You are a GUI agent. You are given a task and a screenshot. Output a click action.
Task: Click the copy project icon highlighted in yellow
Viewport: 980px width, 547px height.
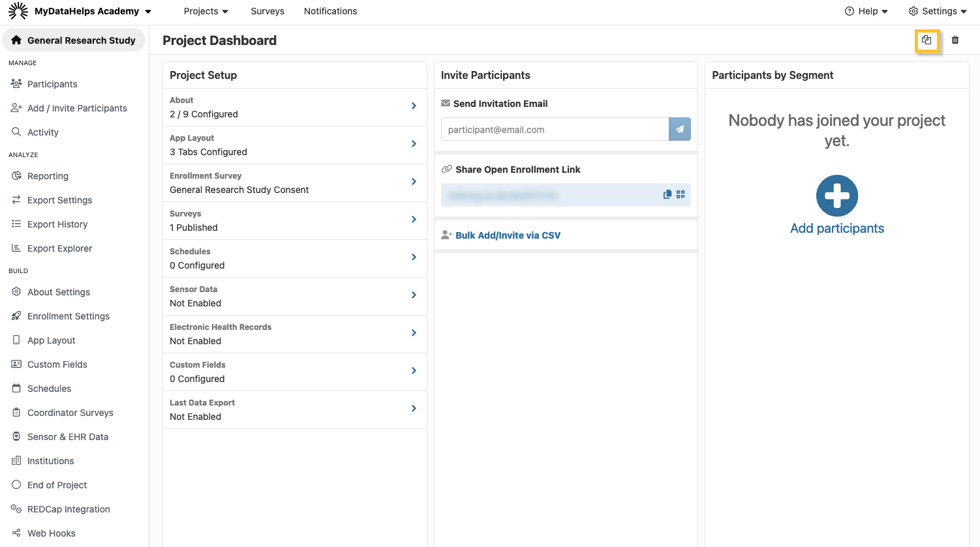(x=926, y=40)
